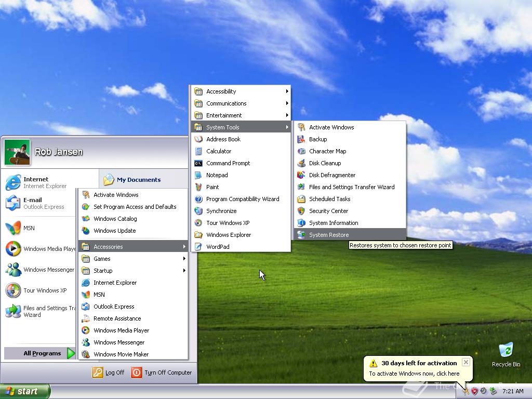Click Rob Jansen user picture

17,152
